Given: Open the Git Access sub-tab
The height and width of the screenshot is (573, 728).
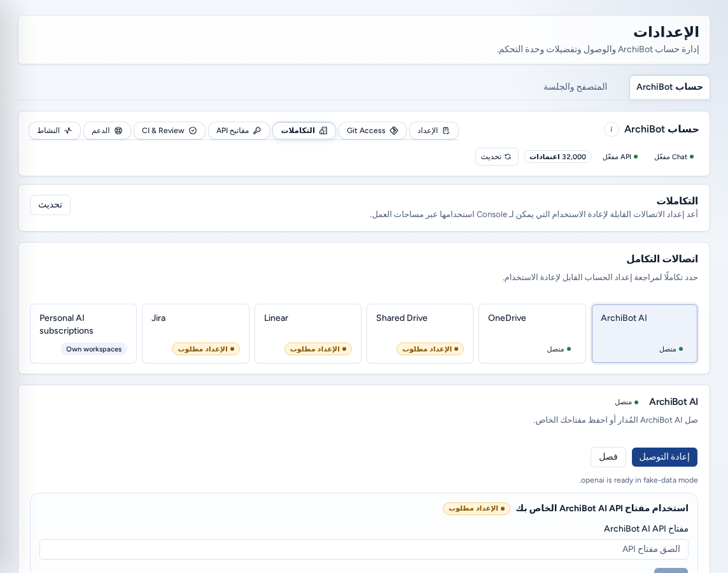Looking at the screenshot, I should (x=372, y=131).
